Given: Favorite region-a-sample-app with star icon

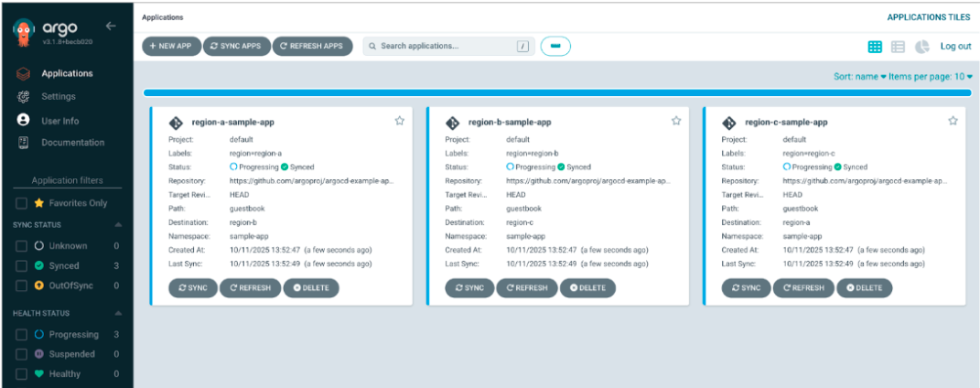Looking at the screenshot, I should [400, 121].
